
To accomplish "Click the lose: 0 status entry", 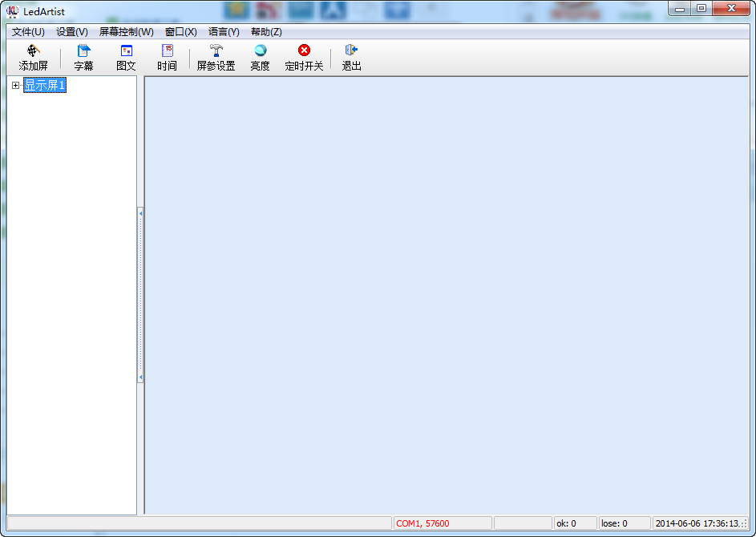I will (x=625, y=523).
